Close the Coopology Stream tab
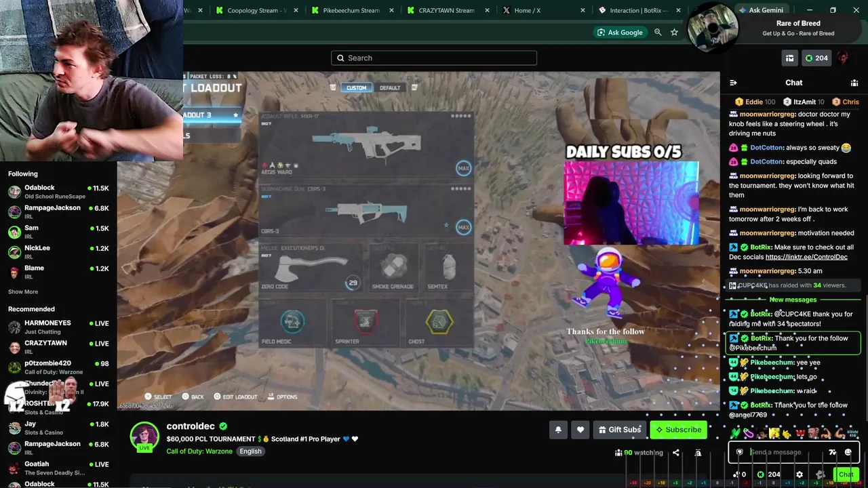The height and width of the screenshot is (488, 868). 296,10
